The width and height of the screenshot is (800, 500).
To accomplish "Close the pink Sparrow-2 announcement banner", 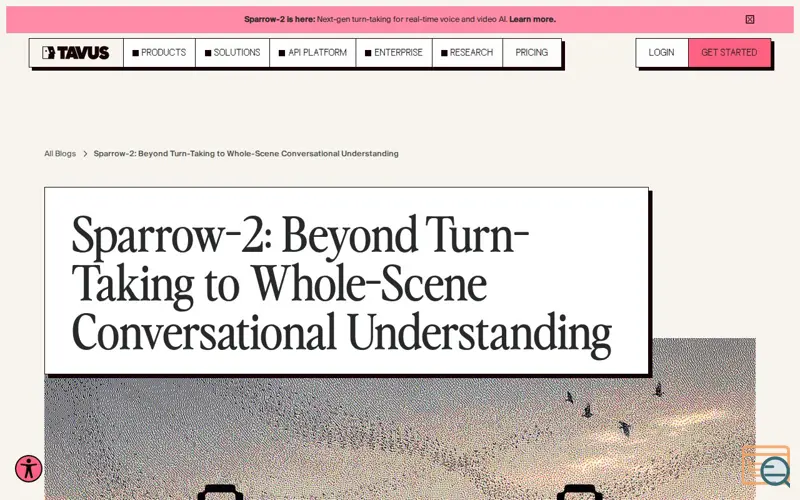I will [x=749, y=19].
